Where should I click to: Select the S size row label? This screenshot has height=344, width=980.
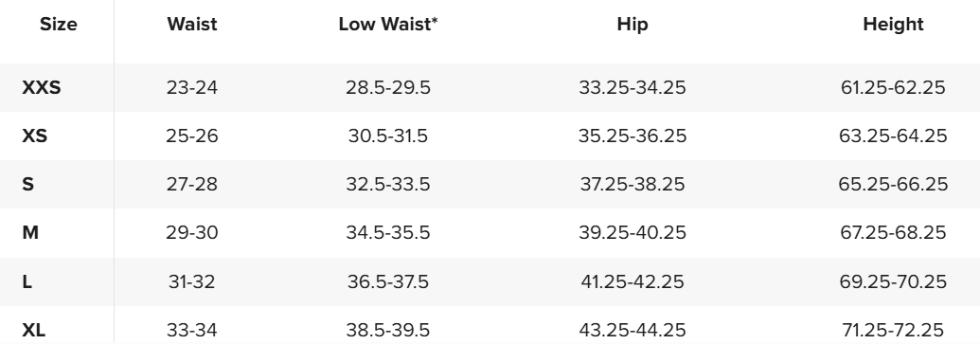pyautogui.click(x=28, y=184)
